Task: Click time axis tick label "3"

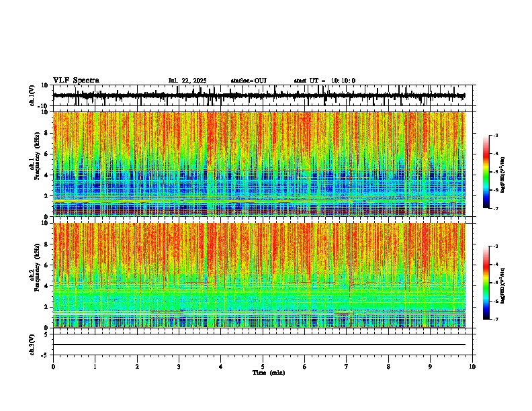Action: (179, 367)
